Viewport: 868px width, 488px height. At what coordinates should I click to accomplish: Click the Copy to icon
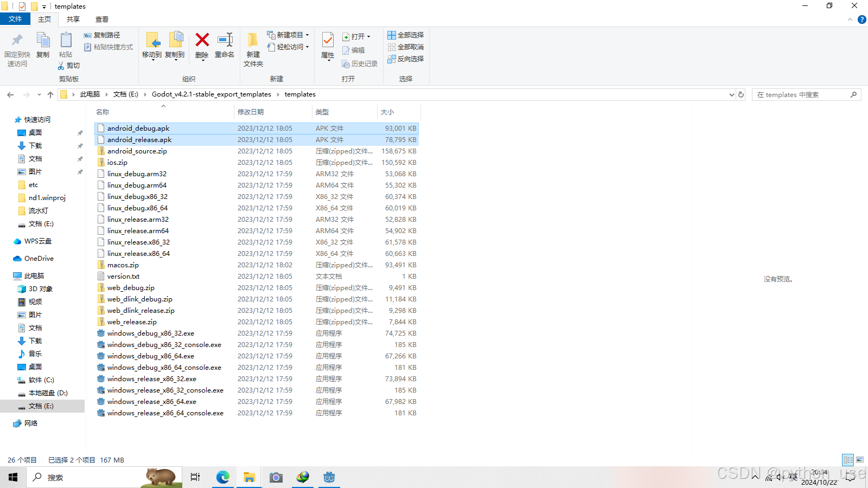(175, 40)
